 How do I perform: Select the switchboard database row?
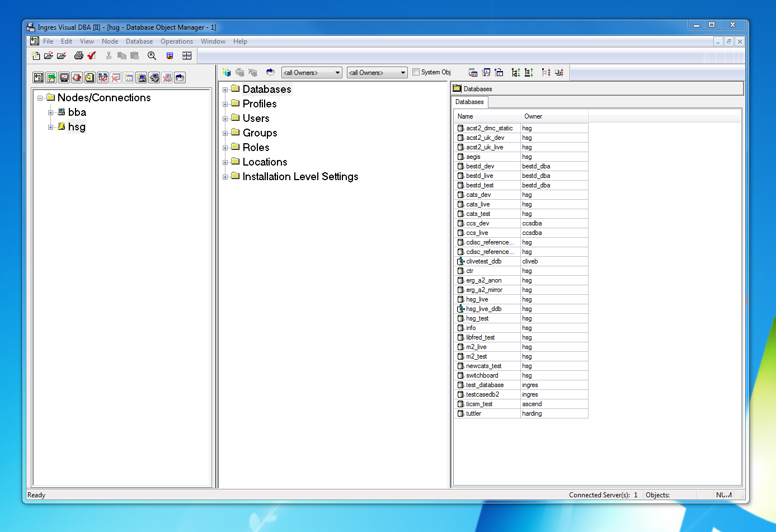(521, 375)
